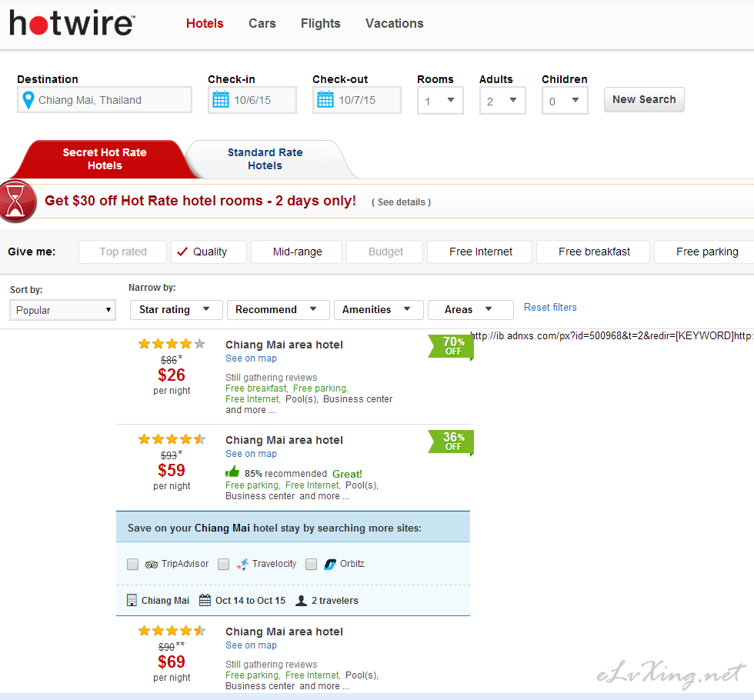Screen dimensions: 754x700
Task: Expand the Amenities filter
Action: click(379, 309)
